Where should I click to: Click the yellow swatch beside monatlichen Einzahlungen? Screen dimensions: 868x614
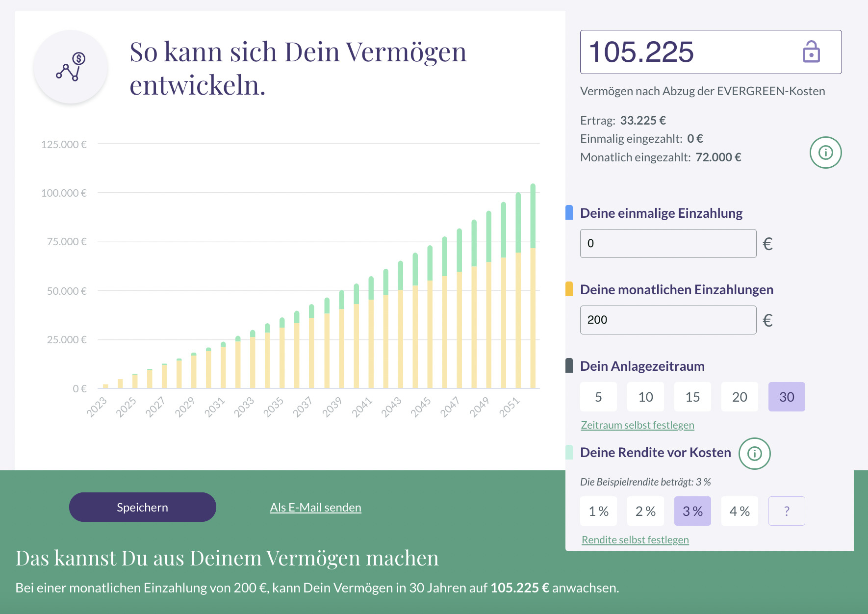[x=569, y=289]
